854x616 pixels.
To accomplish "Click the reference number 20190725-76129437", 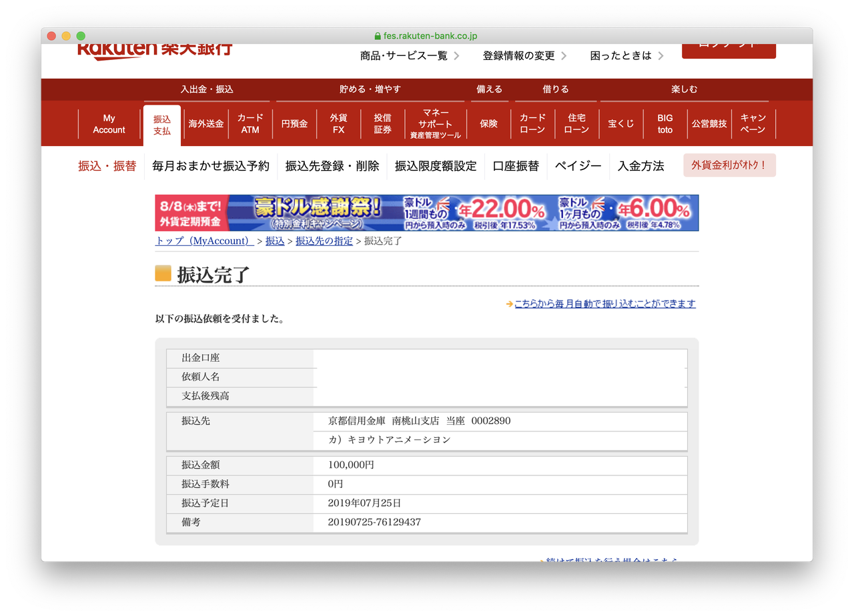I will [375, 523].
